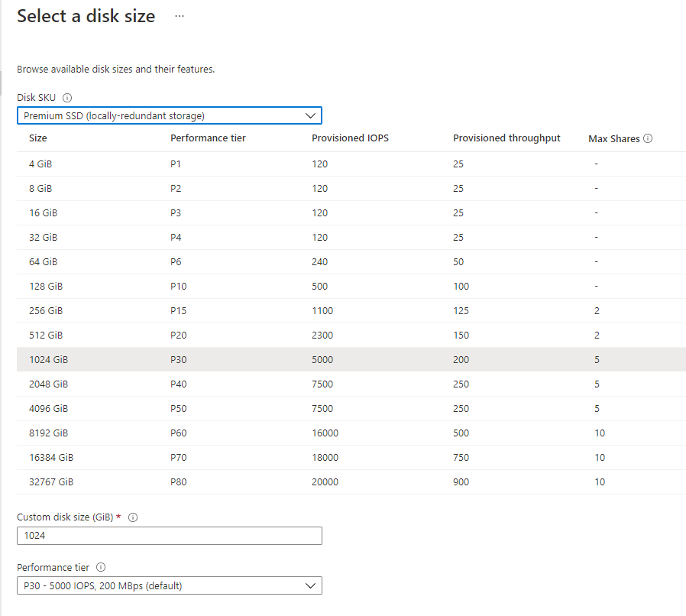
Task: Click the 150 provisioned throughput value
Action: pos(461,336)
